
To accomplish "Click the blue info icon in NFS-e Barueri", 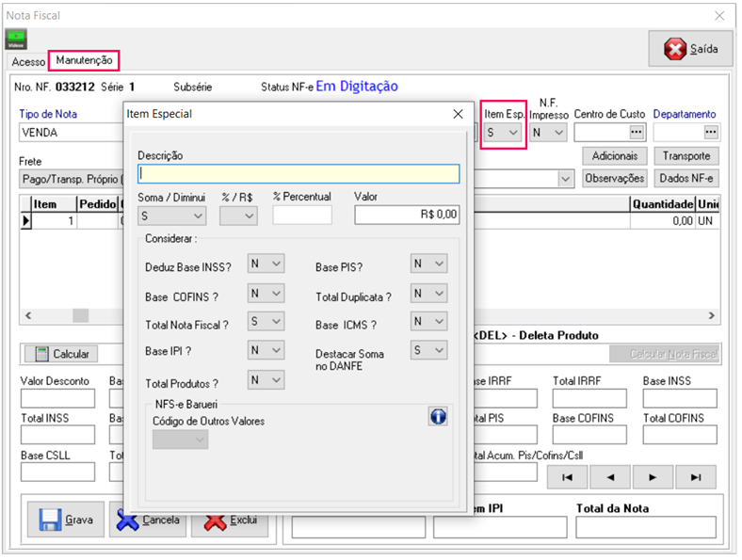I will [x=437, y=416].
